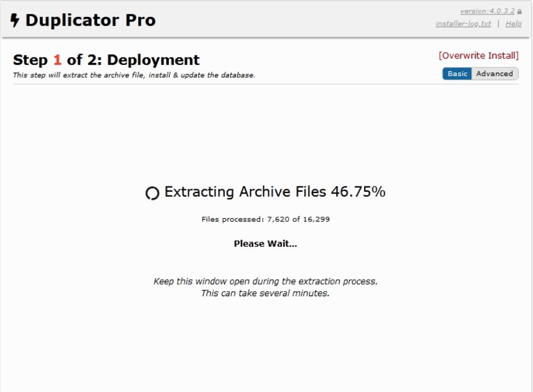This screenshot has width=533, height=392.
Task: Click the "This can take several minutes" text
Action: coord(265,293)
